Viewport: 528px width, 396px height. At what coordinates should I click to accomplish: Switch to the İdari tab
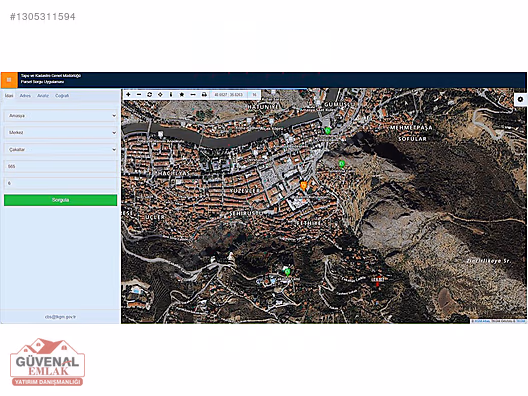point(9,96)
